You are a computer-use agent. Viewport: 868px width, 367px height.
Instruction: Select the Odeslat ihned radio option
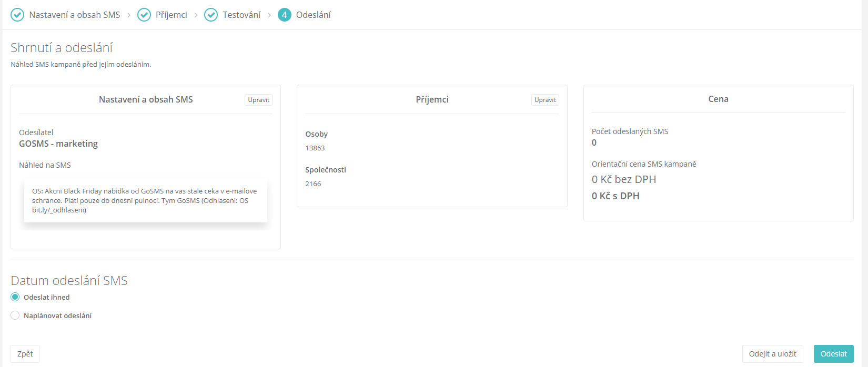[x=15, y=297]
